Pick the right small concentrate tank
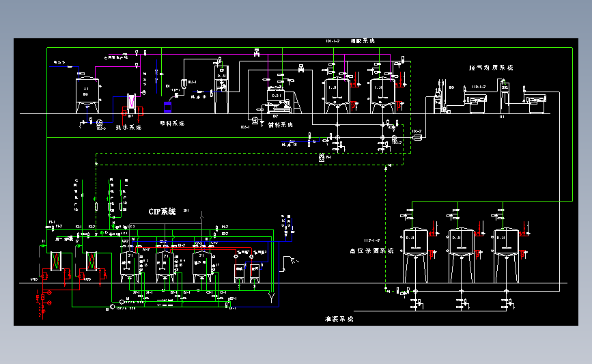592x364 pixels. coord(255,273)
